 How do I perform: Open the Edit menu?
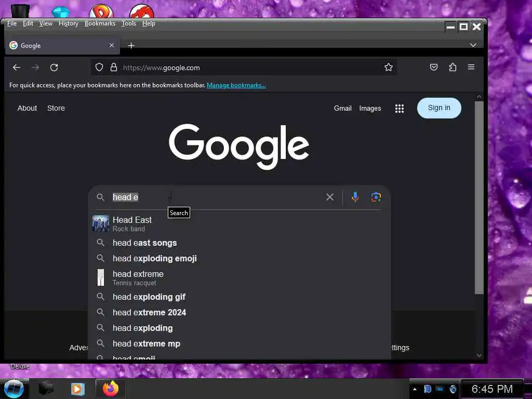[x=28, y=23]
